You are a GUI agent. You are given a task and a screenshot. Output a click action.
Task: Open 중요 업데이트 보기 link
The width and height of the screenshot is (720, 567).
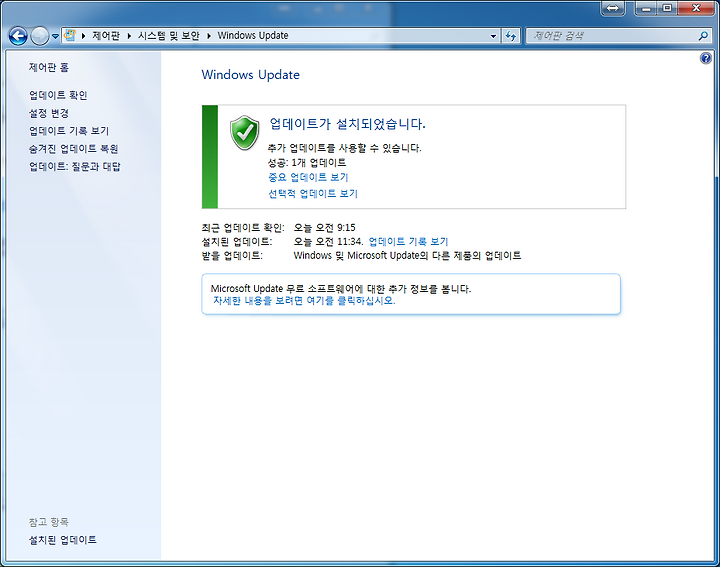tap(308, 177)
